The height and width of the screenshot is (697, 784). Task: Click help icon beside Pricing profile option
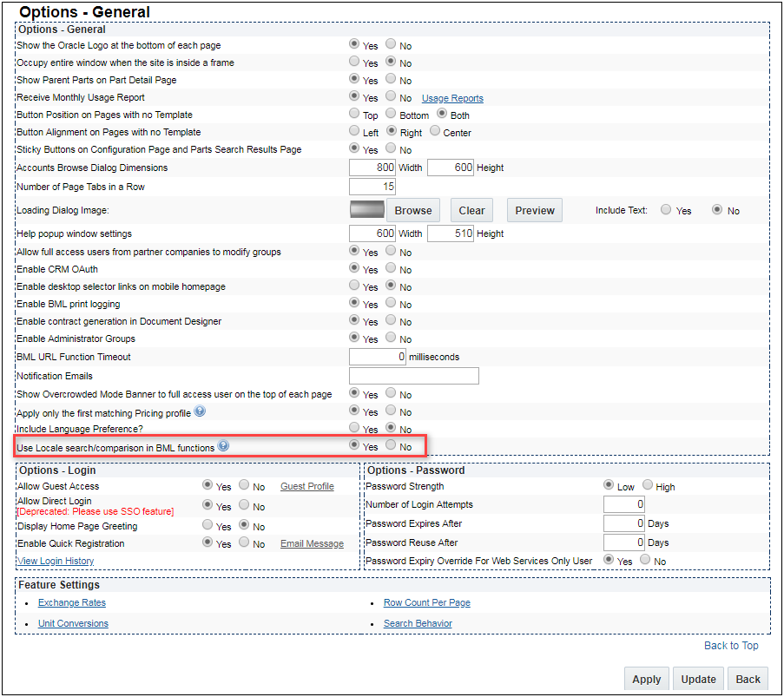coord(200,411)
